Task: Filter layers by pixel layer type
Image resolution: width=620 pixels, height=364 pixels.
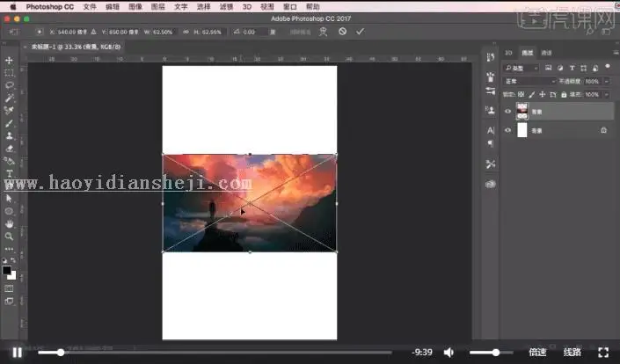Action: [x=548, y=68]
